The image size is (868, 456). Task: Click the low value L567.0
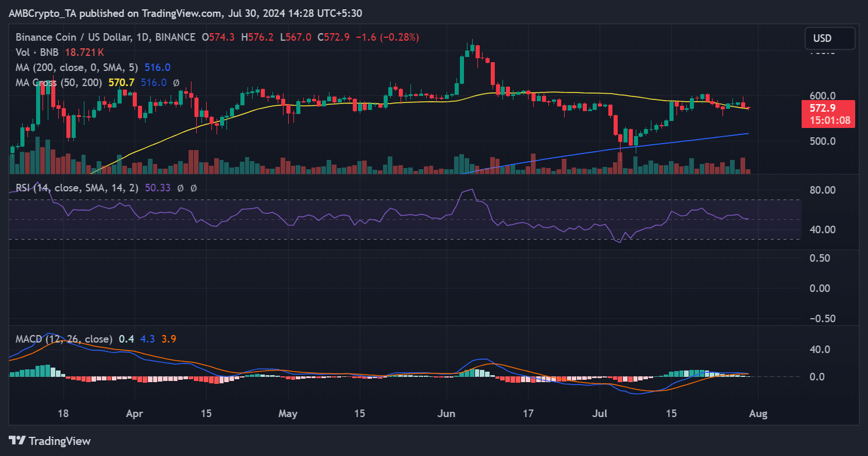[296, 37]
